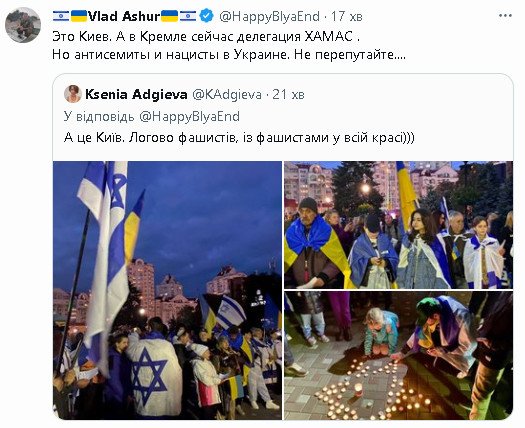Click the quoted tweet text about Київ
The width and height of the screenshot is (525, 428).
[239, 138]
